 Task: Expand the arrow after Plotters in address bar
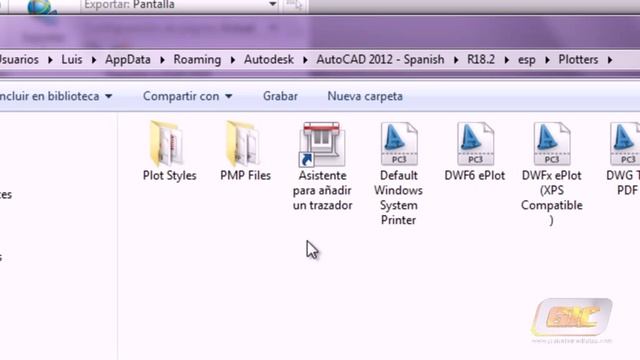pos(610,60)
